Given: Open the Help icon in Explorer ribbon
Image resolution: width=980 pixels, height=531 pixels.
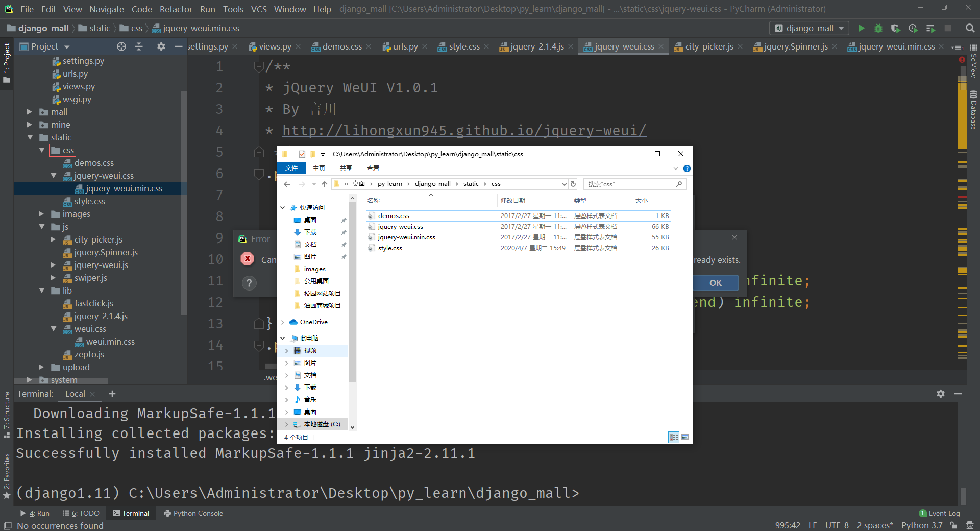Looking at the screenshot, I should (x=687, y=168).
